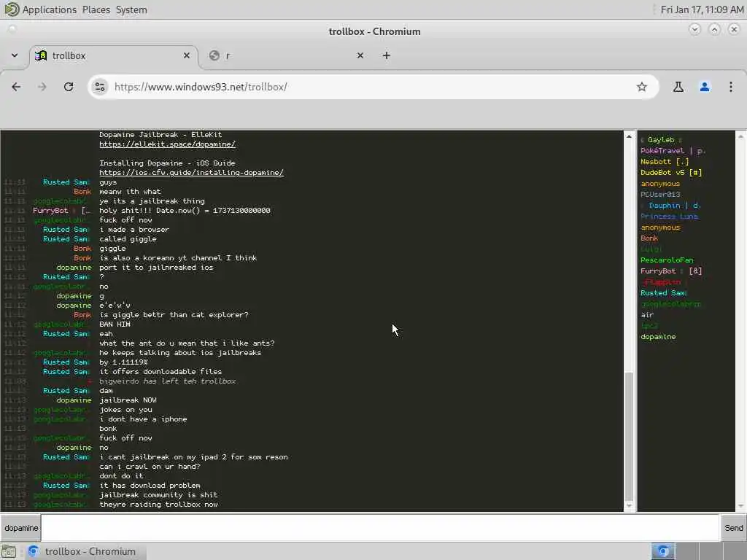Image resolution: width=747 pixels, height=560 pixels.
Task: Click message "is giggle bettr than cat explorer?"
Action: pyautogui.click(x=174, y=315)
